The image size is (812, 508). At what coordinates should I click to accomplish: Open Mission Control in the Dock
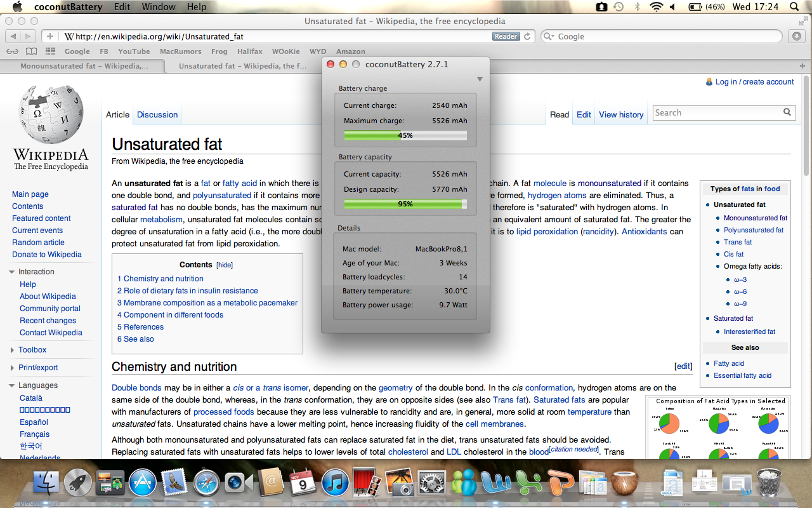click(110, 483)
